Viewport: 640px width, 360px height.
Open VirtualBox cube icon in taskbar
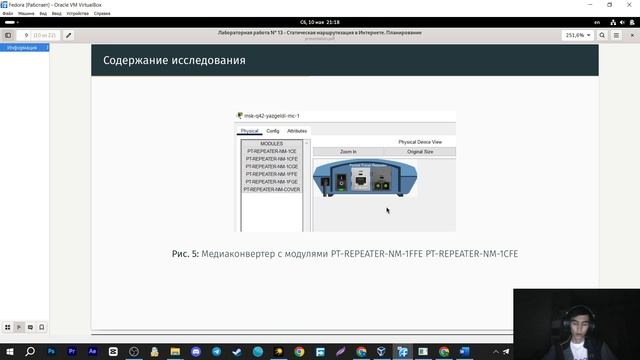382,352
